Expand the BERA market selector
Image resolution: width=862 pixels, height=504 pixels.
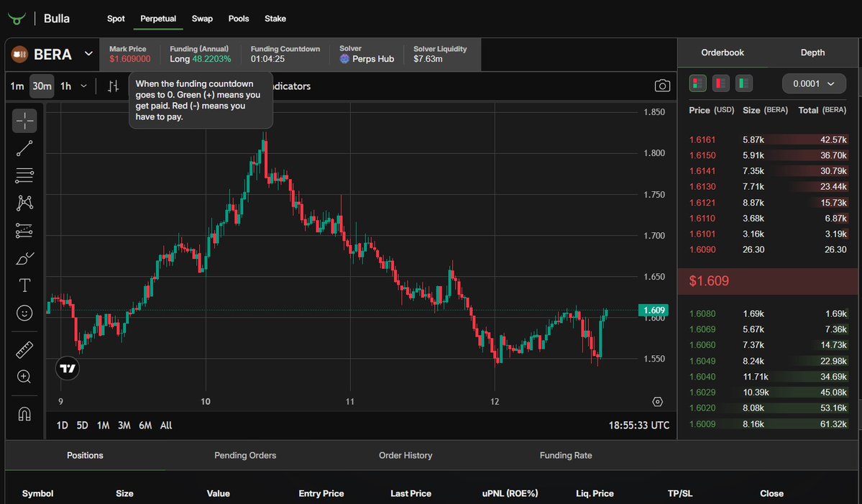pyautogui.click(x=88, y=54)
